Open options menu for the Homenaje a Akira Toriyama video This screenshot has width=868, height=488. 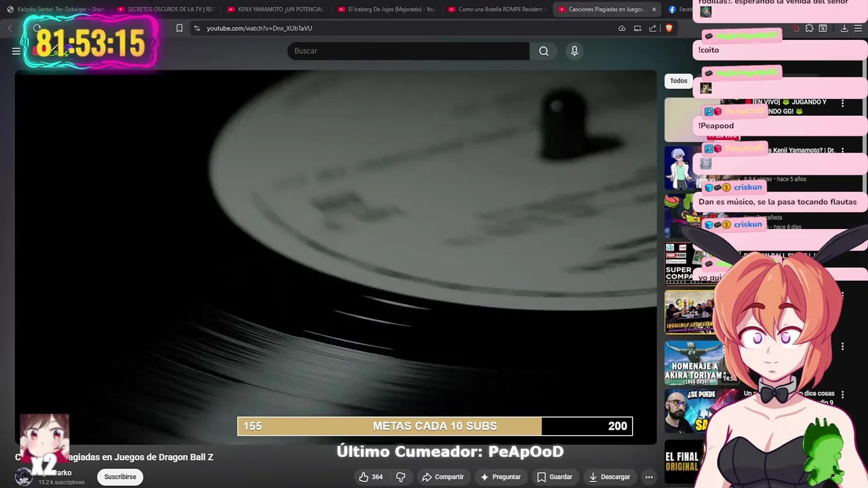tap(842, 346)
